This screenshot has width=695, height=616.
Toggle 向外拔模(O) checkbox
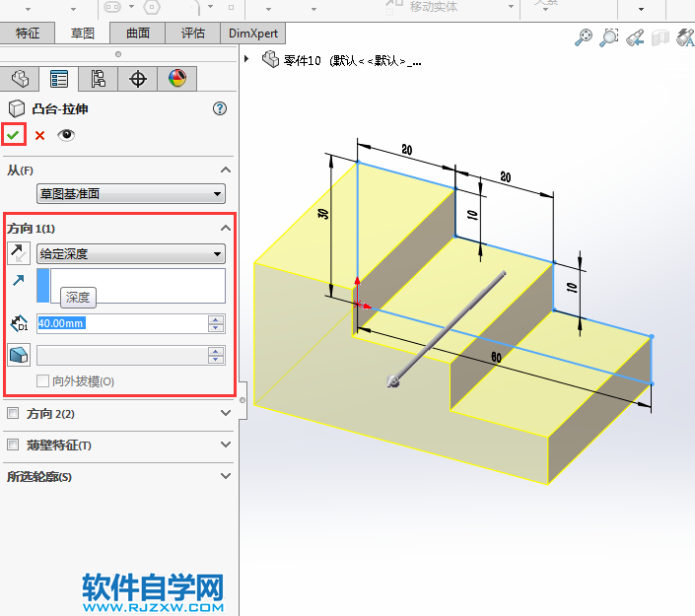coord(42,381)
